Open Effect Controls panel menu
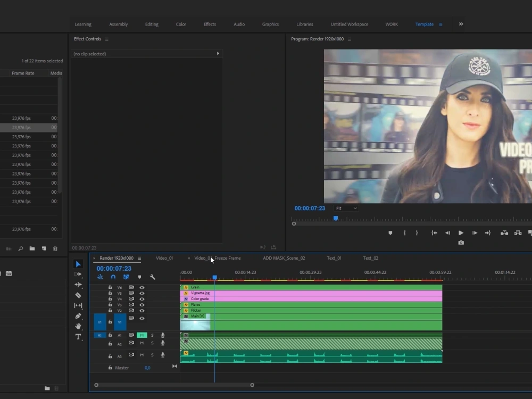The height and width of the screenshot is (399, 532). tap(106, 39)
